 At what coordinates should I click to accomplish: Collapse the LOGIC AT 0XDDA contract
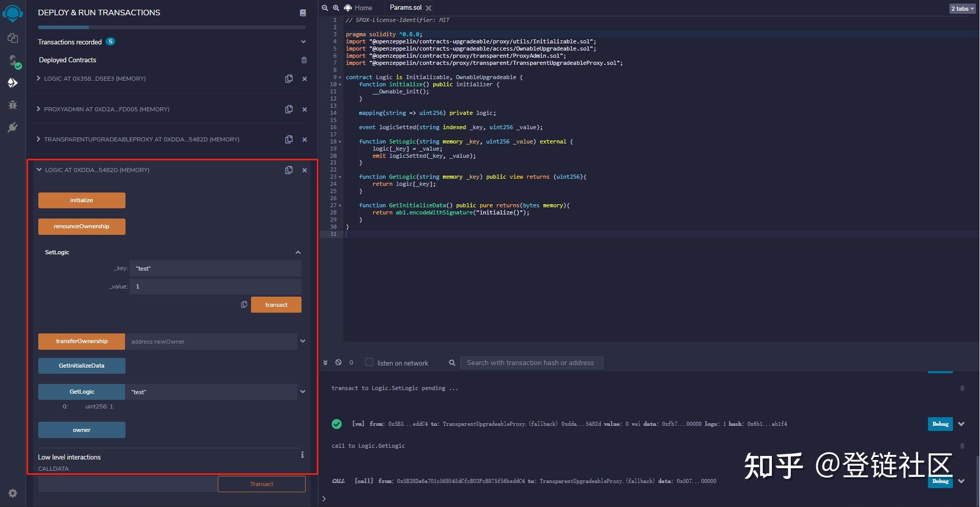pos(39,170)
